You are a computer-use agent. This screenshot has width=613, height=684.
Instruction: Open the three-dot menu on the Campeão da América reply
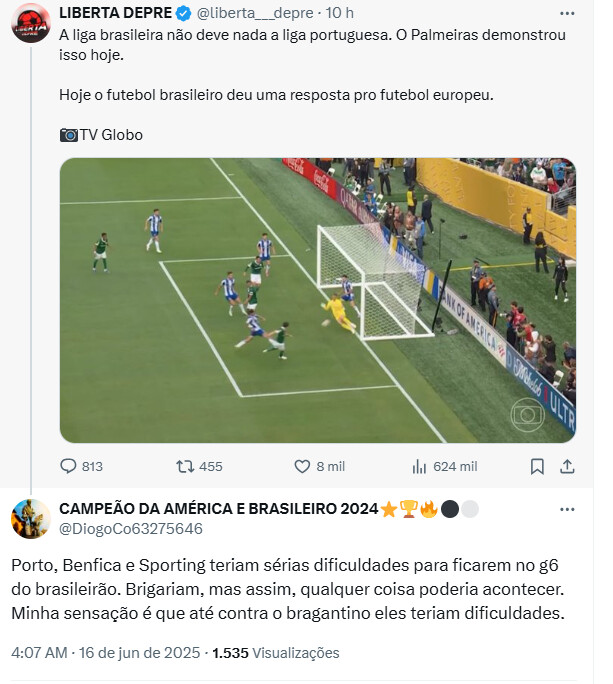[x=567, y=510]
